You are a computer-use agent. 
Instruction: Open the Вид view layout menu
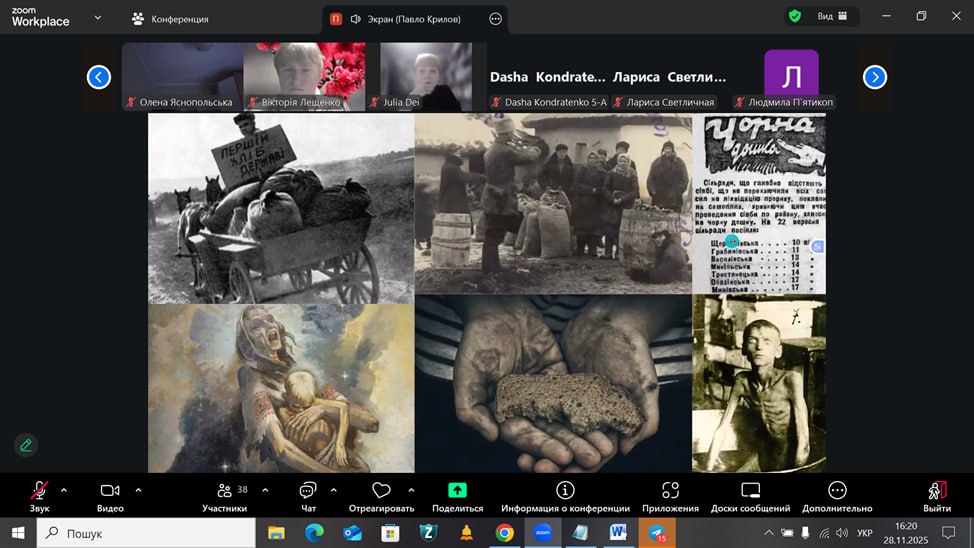click(x=834, y=17)
